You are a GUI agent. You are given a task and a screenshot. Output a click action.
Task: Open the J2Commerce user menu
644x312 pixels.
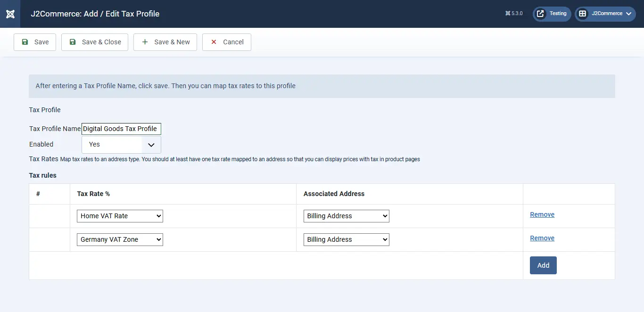pos(605,14)
